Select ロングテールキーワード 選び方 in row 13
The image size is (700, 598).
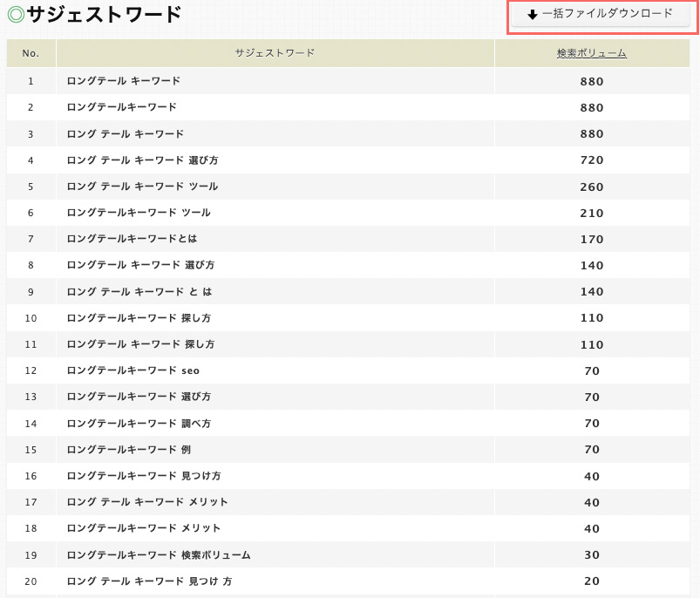139,397
